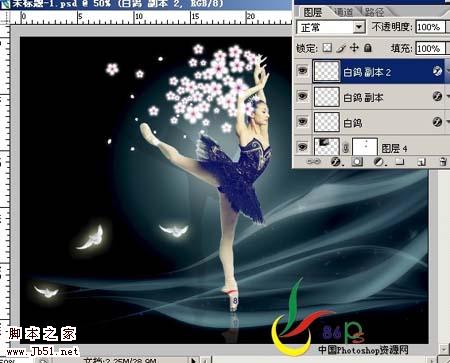Screen dimensions: 450x363
Task: Click the vertical scrollbar down arrow
Action: pyautogui.click(x=444, y=349)
